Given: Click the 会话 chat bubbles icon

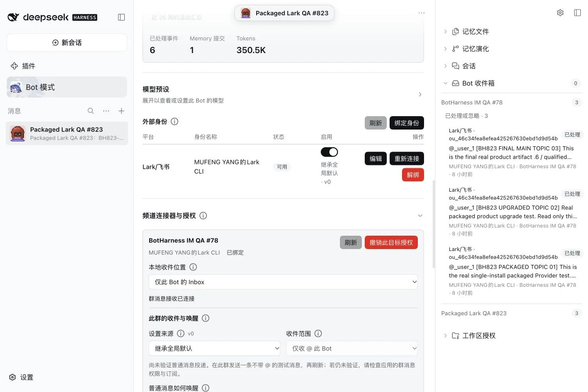Looking at the screenshot, I should 456,66.
